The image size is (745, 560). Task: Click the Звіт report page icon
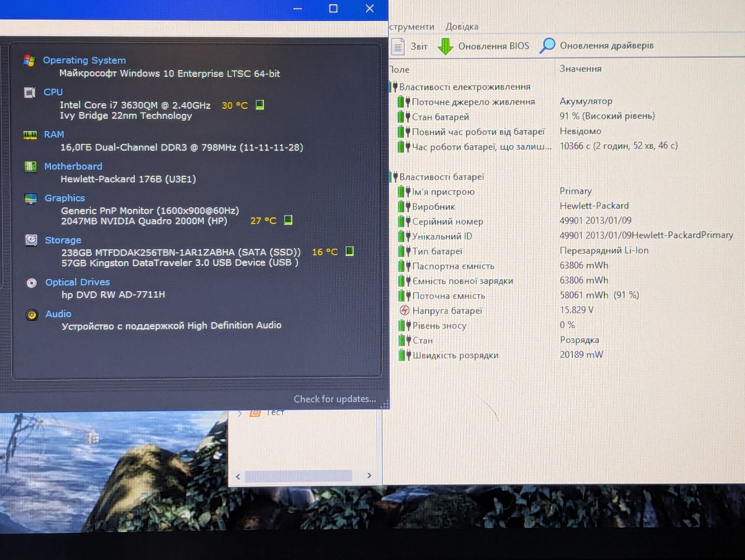pos(398,46)
